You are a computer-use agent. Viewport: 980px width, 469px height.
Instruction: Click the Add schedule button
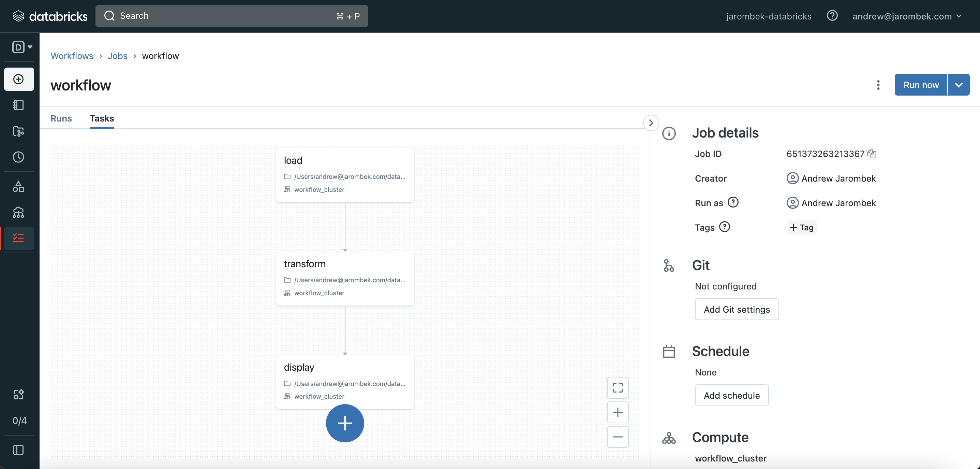(731, 395)
